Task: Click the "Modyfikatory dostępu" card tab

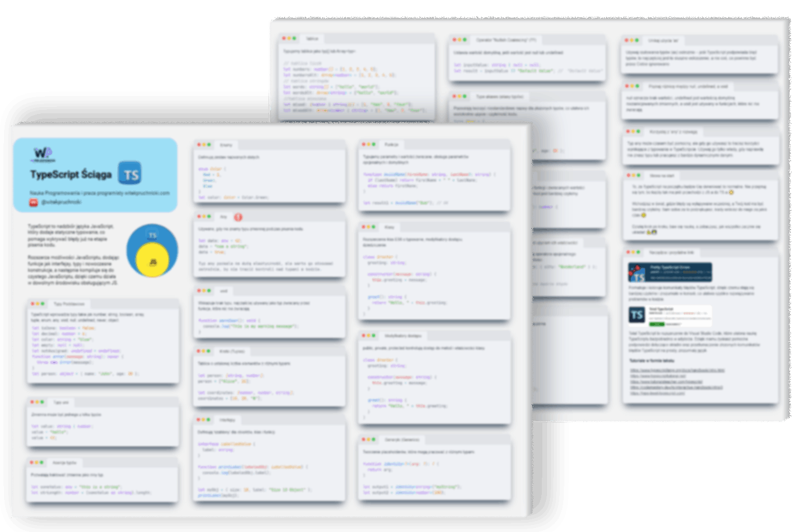Action: (403, 335)
